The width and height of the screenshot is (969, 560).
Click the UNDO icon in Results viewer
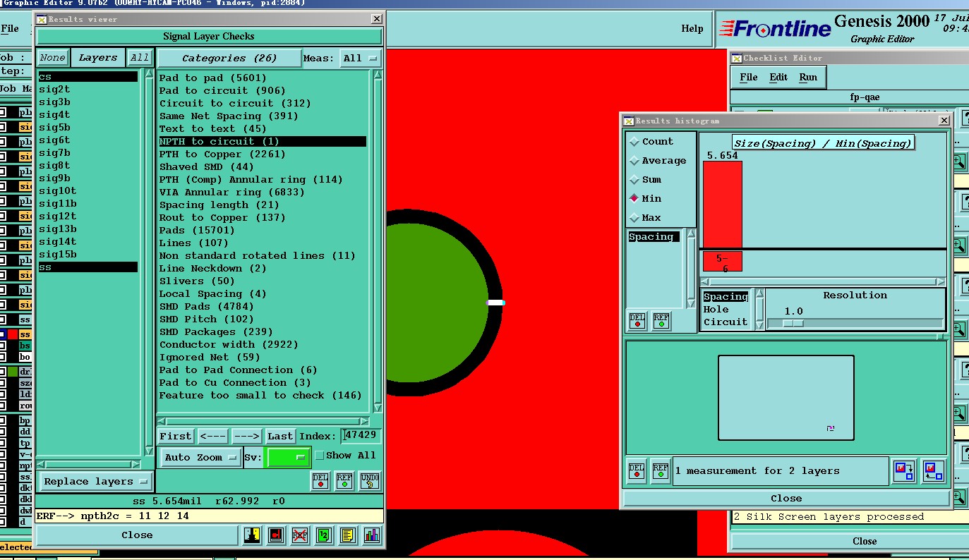[370, 481]
